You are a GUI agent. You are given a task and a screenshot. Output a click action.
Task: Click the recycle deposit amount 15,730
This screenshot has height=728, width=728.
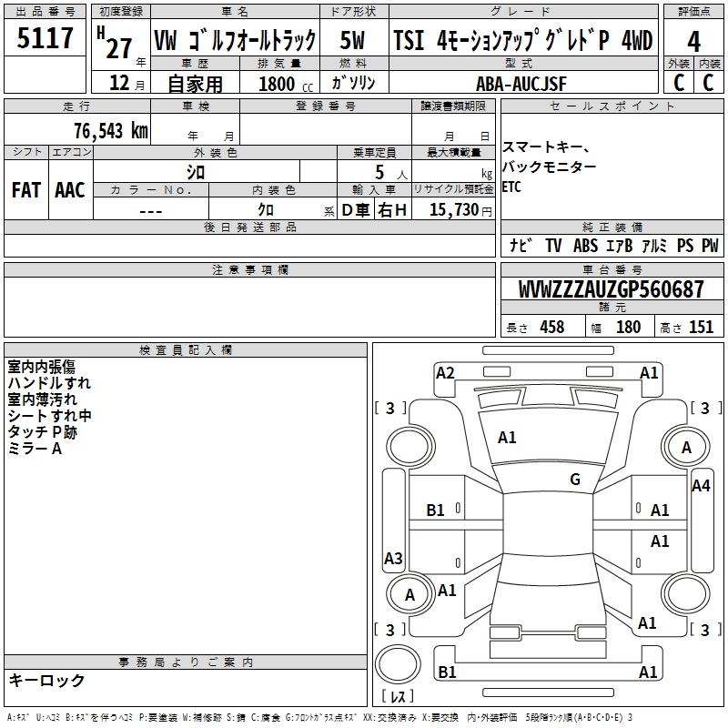(452, 210)
